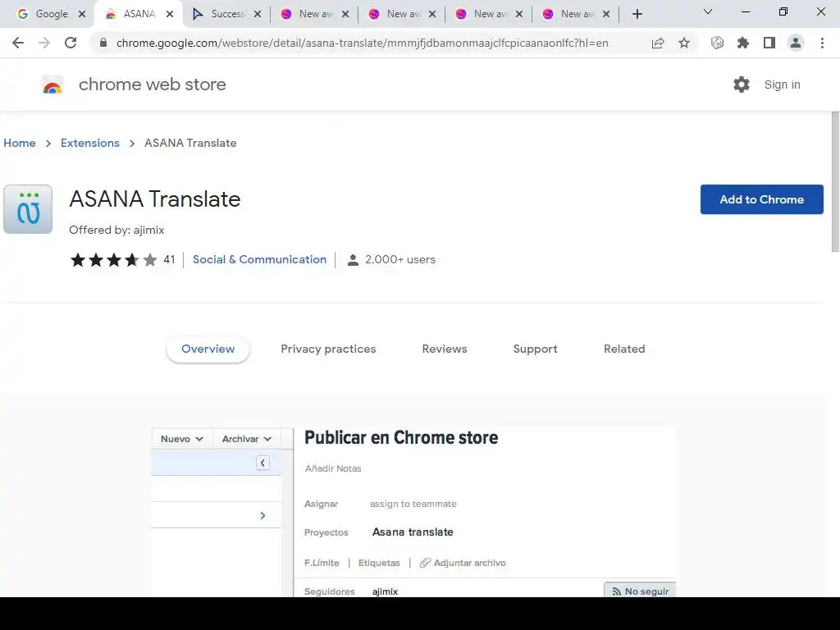
Task: Open the Reviews tab
Action: 445,349
